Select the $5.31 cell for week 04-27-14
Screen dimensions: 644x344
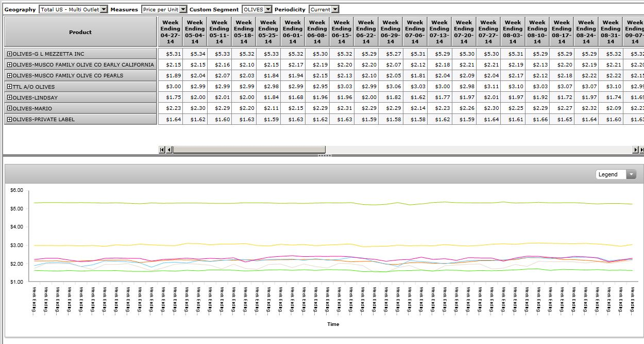(170, 54)
